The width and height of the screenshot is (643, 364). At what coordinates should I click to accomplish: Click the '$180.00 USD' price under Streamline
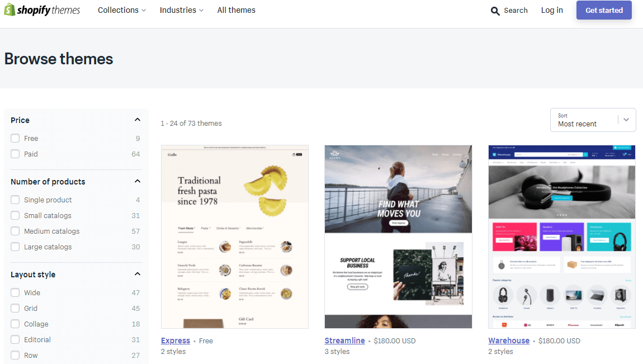click(x=395, y=341)
